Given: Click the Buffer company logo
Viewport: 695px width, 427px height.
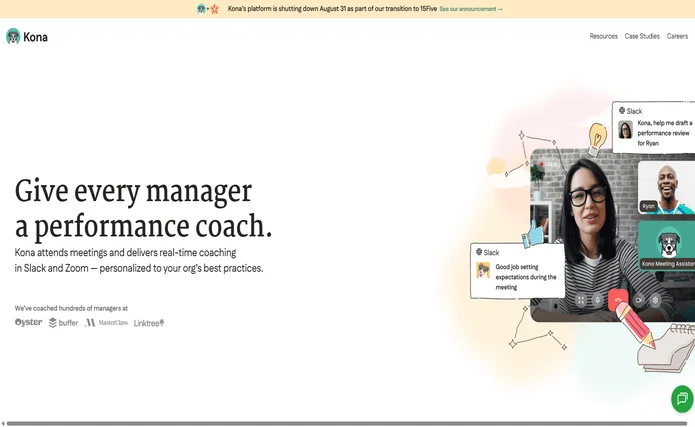Looking at the screenshot, I should click(63, 323).
